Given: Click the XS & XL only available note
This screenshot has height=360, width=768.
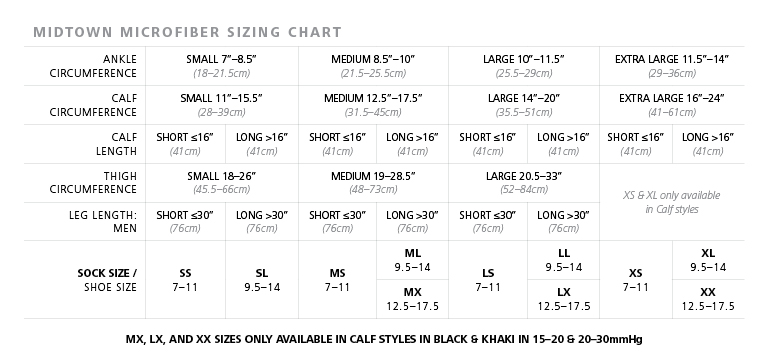Looking at the screenshot, I should tap(672, 202).
